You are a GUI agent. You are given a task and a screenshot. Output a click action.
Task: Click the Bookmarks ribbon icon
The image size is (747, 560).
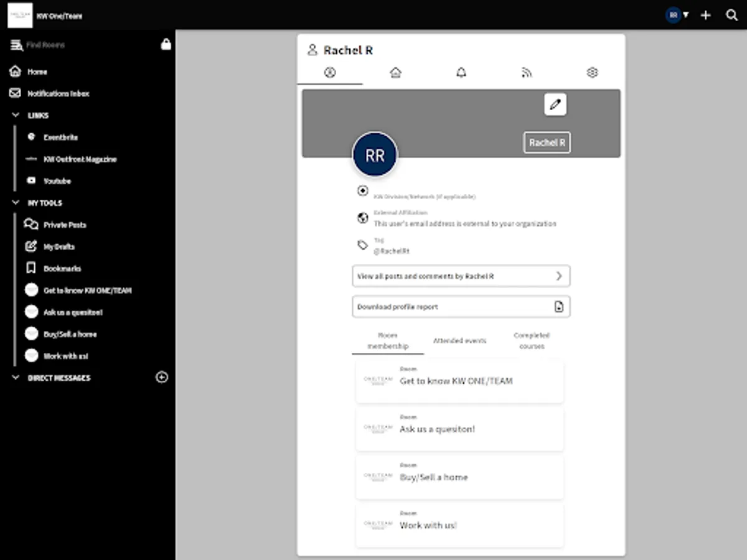(31, 268)
